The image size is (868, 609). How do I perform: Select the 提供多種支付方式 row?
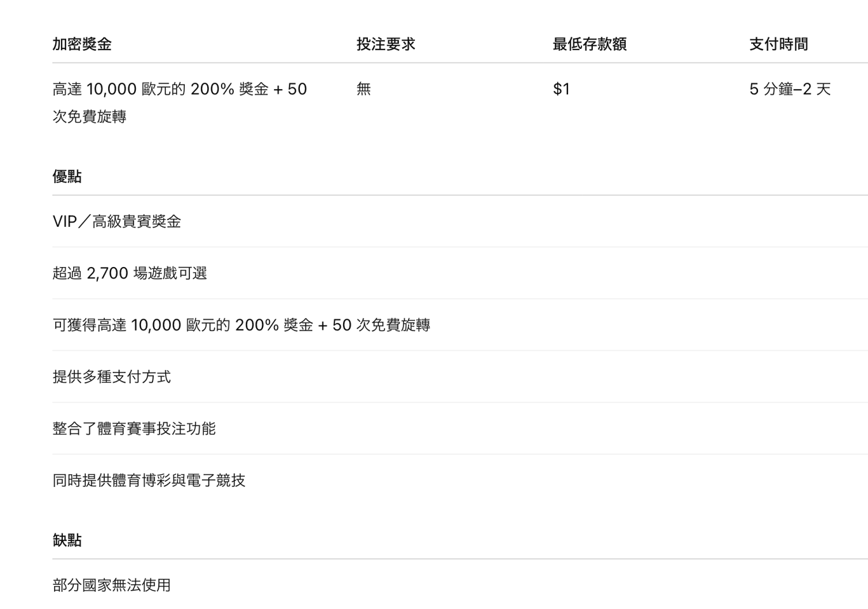[x=112, y=377]
